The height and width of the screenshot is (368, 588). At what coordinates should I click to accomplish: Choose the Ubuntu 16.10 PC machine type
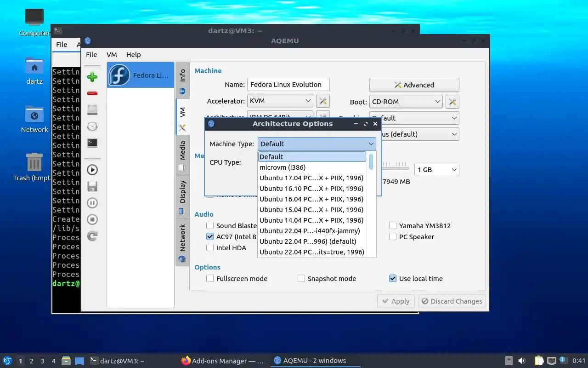tap(312, 188)
